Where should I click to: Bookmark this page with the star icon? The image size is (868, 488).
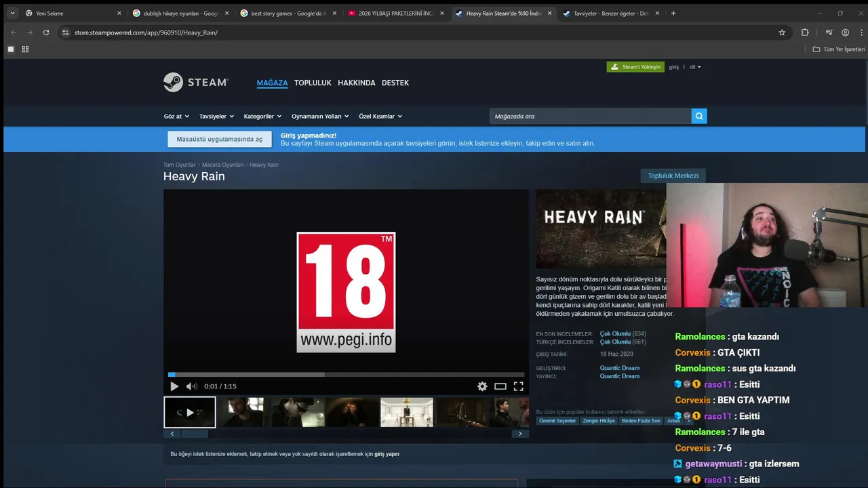pyautogui.click(x=782, y=32)
